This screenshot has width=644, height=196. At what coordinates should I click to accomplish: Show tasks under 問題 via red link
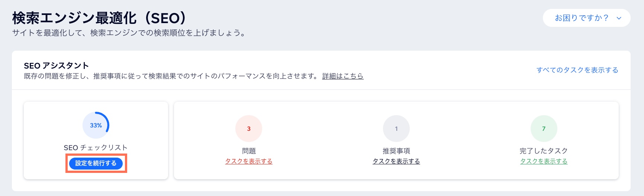tap(249, 161)
